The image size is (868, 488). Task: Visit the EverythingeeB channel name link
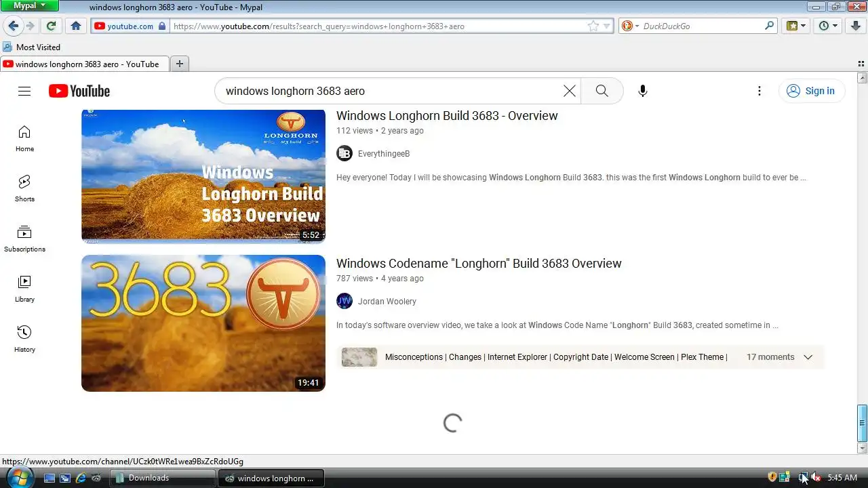(x=384, y=154)
